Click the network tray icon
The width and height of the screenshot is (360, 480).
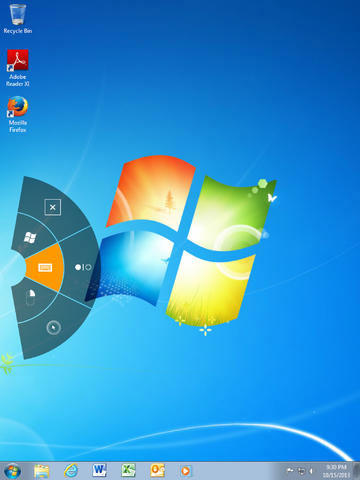pos(301,471)
